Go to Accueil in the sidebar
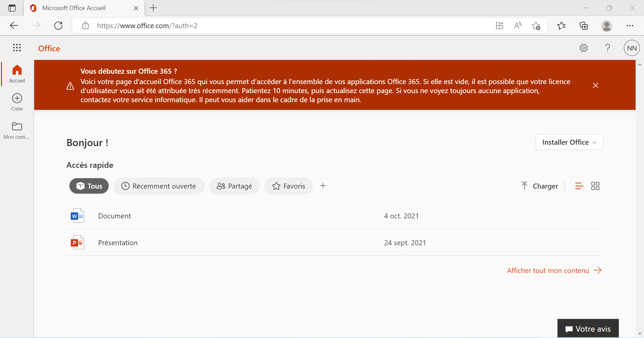This screenshot has width=644, height=338. (17, 74)
